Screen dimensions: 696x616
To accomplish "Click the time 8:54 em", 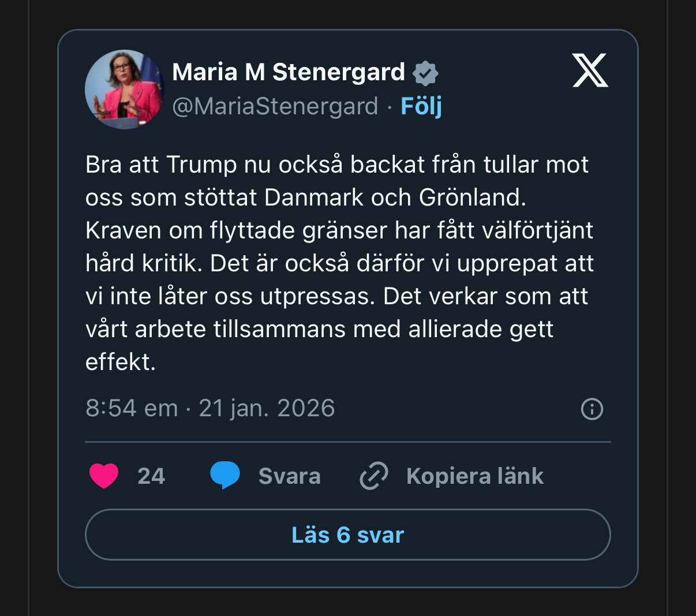I will 132,408.
